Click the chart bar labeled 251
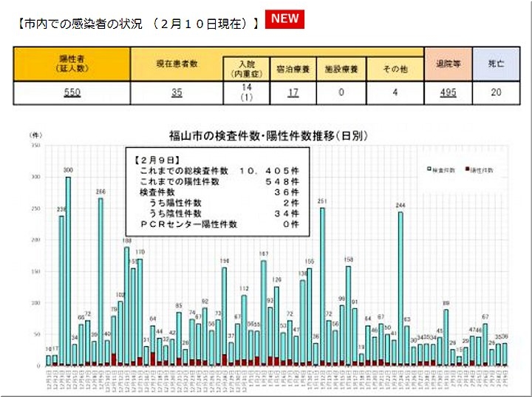Screen dimensions: 532x397 point(322,286)
